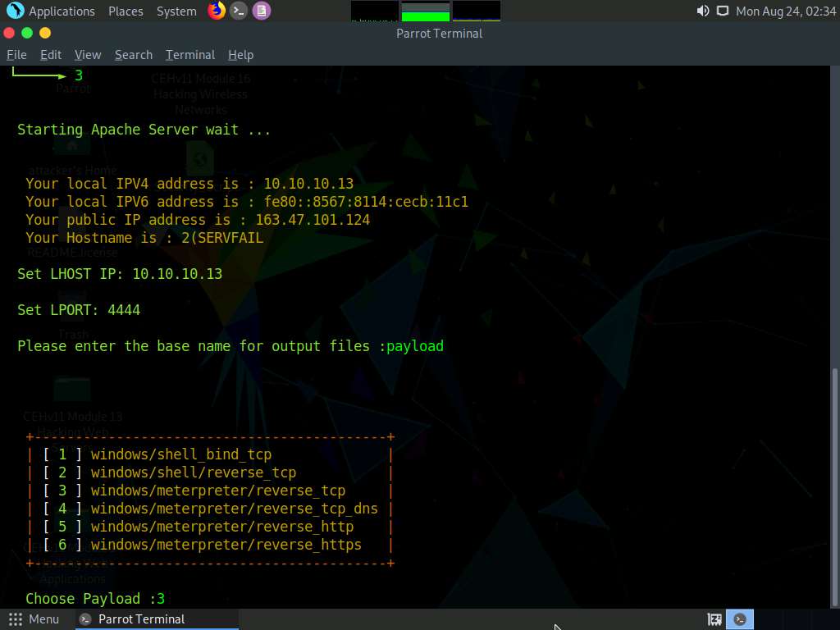Open the Search menu
Screen dimensions: 840x630
tap(134, 55)
